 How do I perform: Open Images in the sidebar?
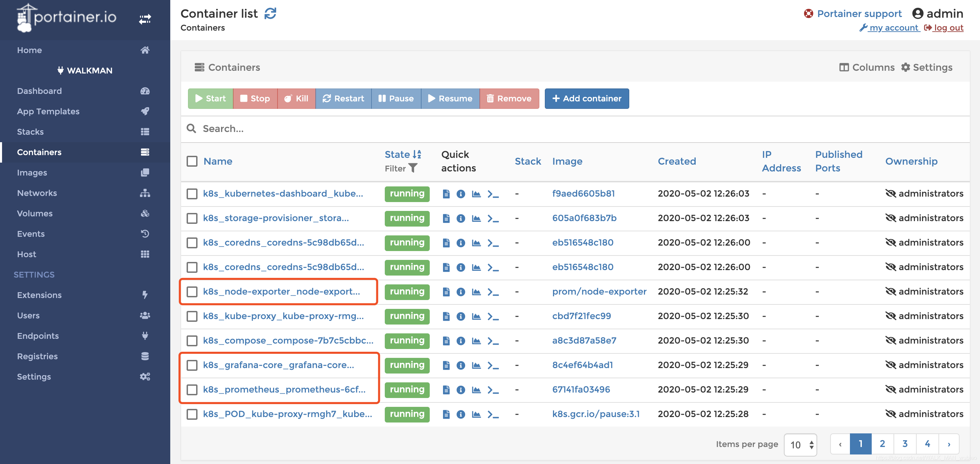point(85,172)
